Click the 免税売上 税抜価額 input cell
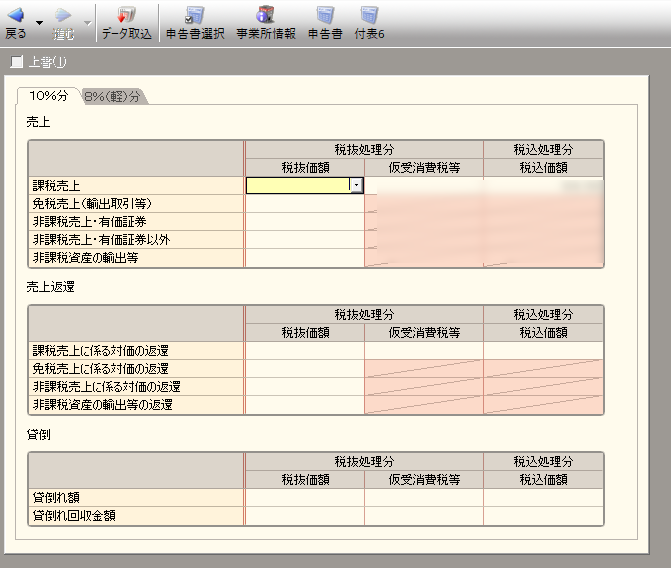 coord(305,203)
